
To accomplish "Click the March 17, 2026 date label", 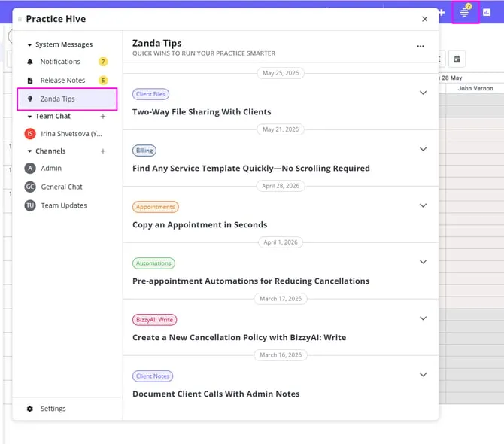I will point(281,299).
